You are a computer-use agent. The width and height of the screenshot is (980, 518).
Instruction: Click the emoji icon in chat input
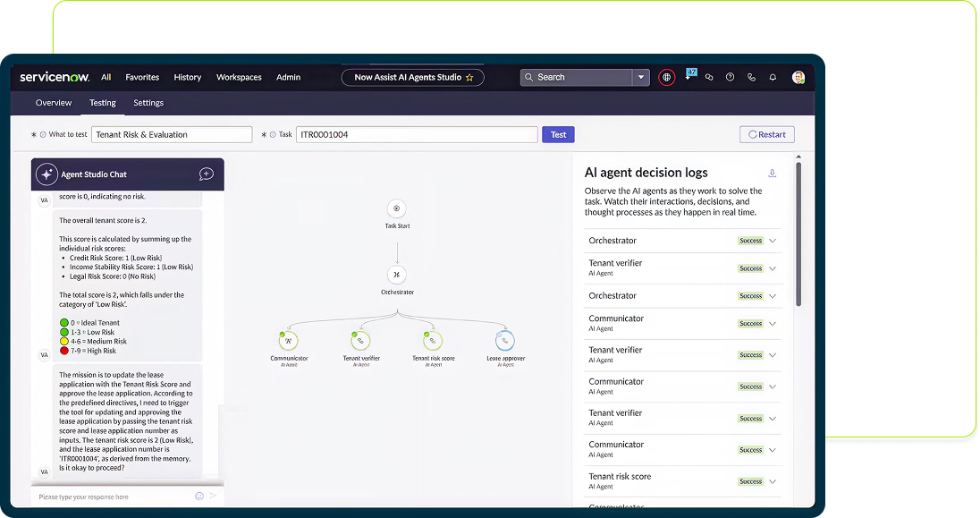[199, 496]
